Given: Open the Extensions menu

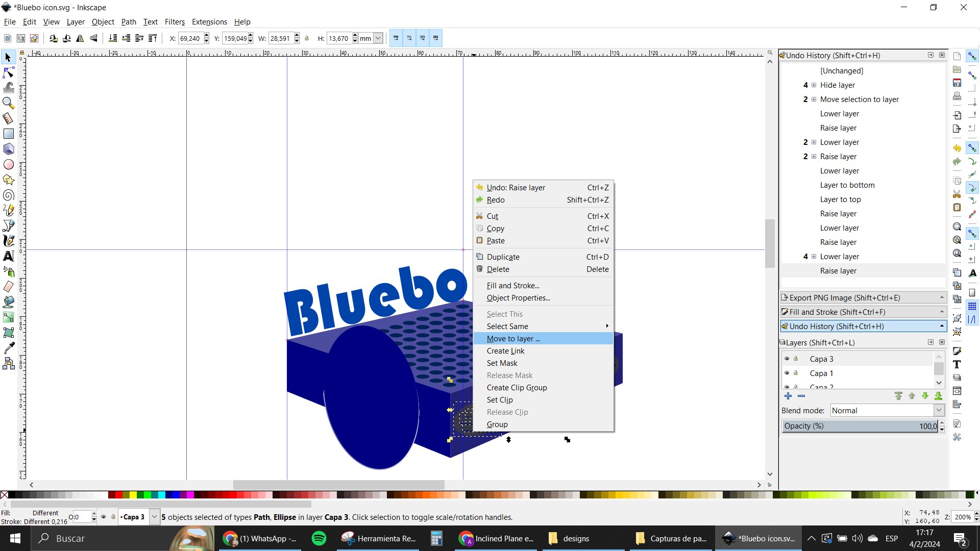Looking at the screenshot, I should click(209, 22).
